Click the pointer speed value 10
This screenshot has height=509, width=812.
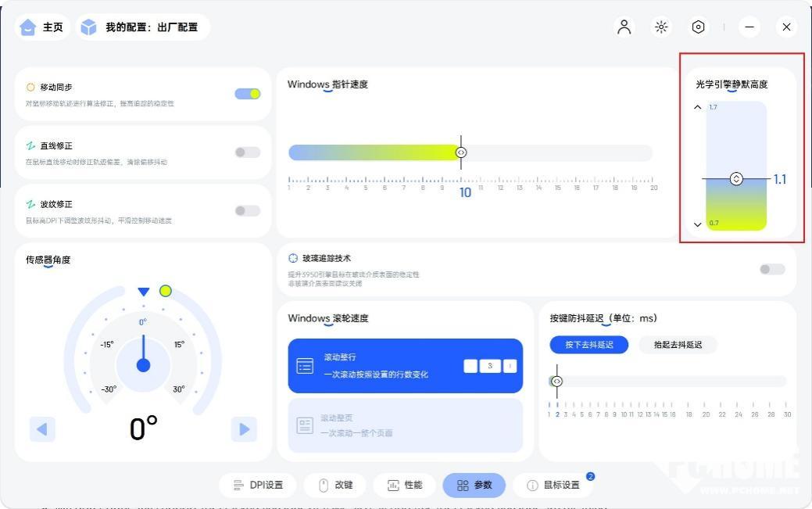[x=465, y=193]
